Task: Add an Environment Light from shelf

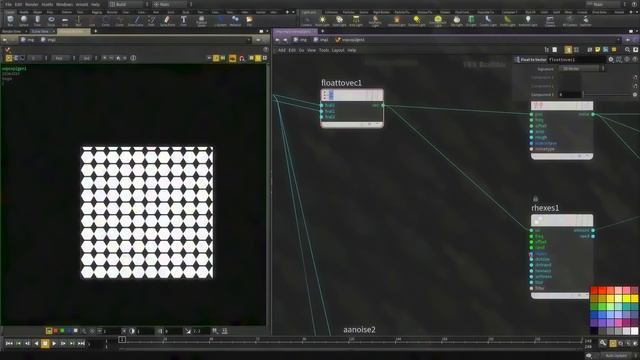Action: 438,20
